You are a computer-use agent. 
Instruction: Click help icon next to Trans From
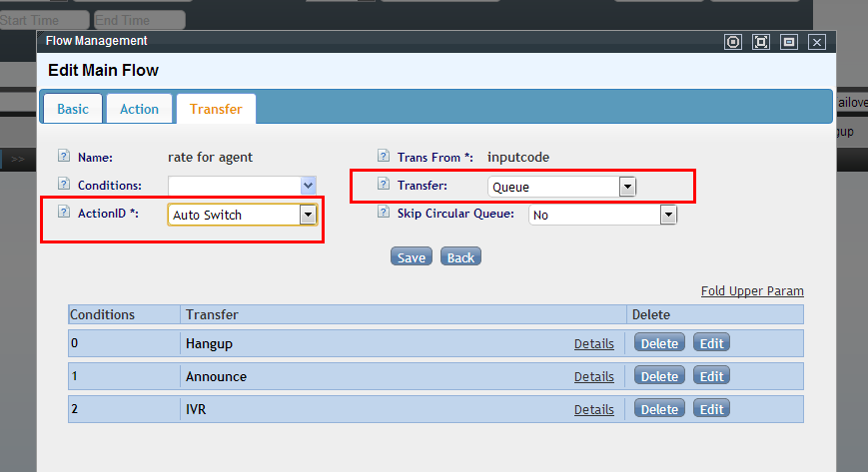[x=384, y=157]
